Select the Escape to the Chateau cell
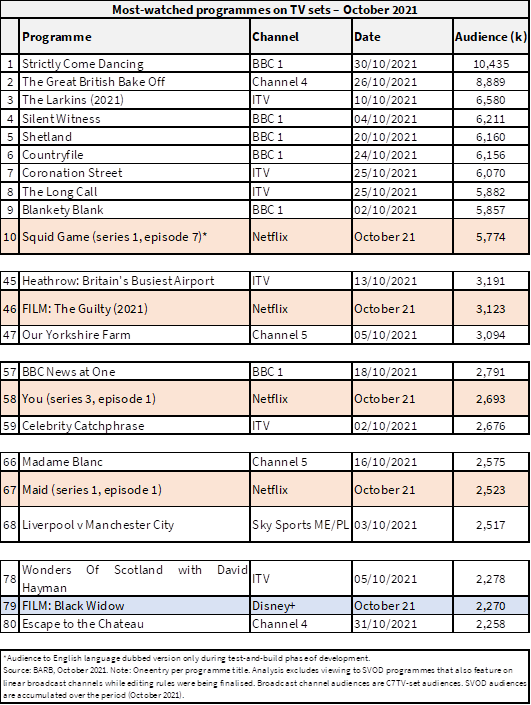531x705 pixels. click(x=134, y=624)
